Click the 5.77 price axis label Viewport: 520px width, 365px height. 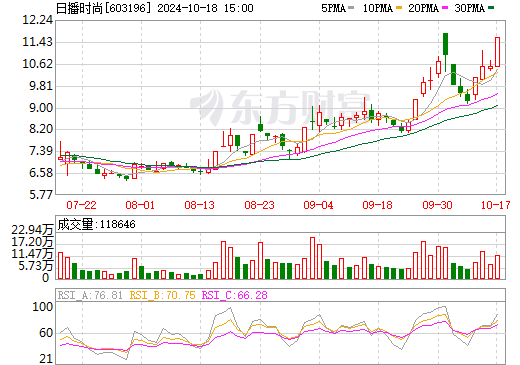point(41,194)
